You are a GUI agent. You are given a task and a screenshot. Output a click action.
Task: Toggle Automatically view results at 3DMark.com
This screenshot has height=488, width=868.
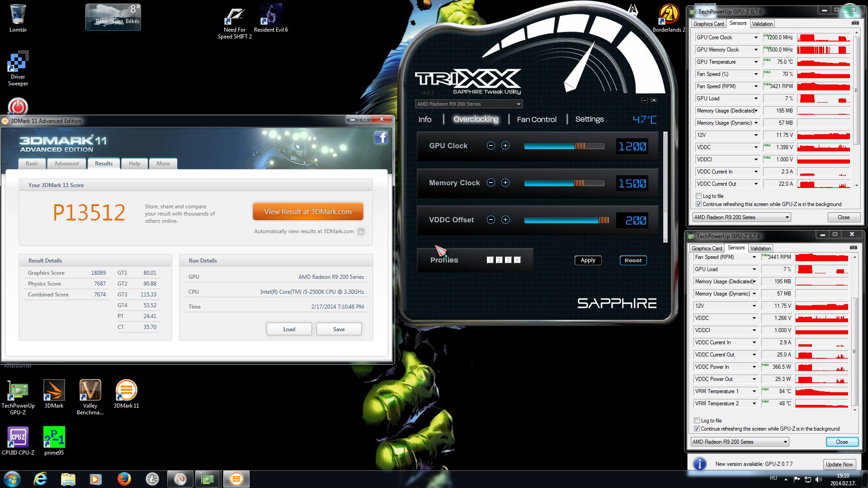tap(361, 231)
